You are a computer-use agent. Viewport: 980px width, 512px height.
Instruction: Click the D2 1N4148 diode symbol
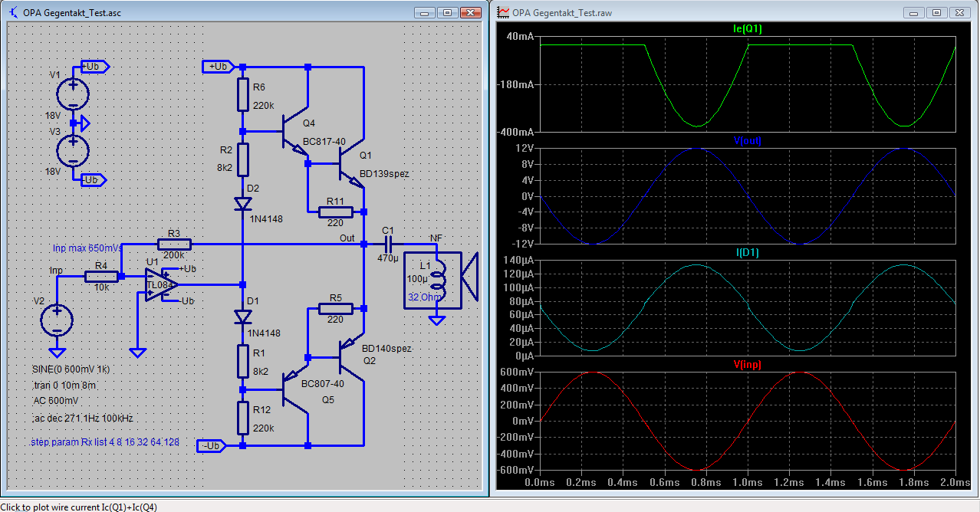tap(243, 204)
